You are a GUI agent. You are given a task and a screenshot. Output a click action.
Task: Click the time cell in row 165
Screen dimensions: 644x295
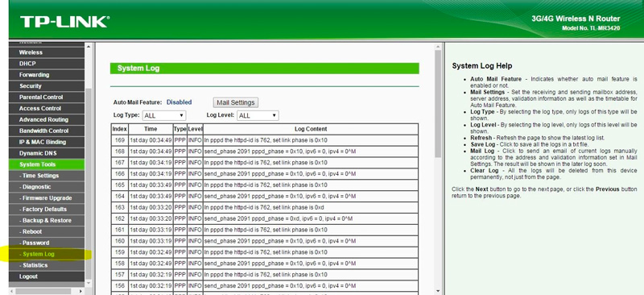(x=151, y=185)
